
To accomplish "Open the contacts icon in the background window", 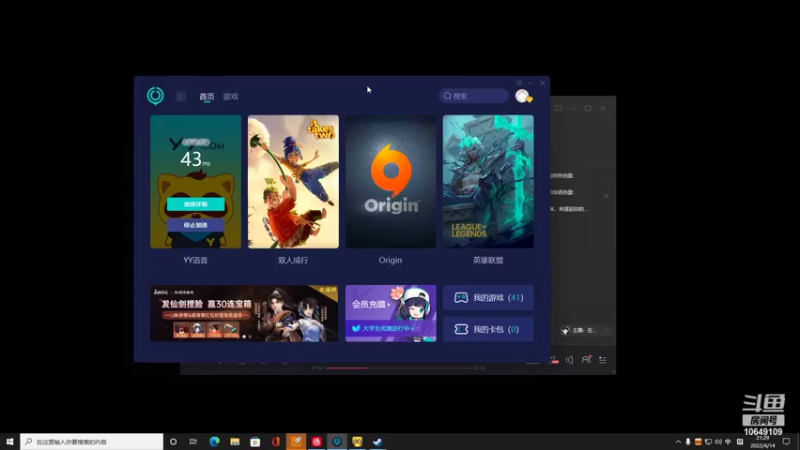I will click(x=586, y=360).
